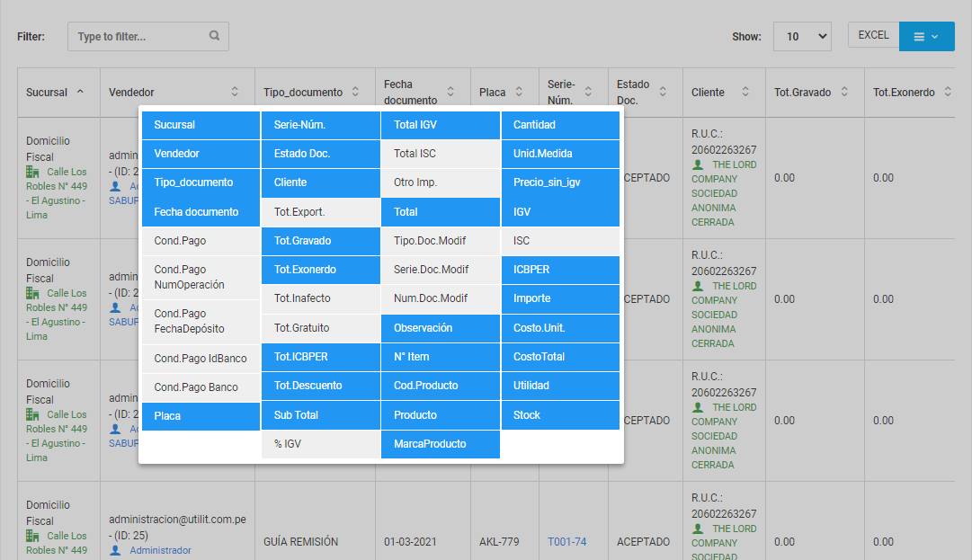Click sort icon on Tot.Gravado column
972x560 pixels.
843,92
